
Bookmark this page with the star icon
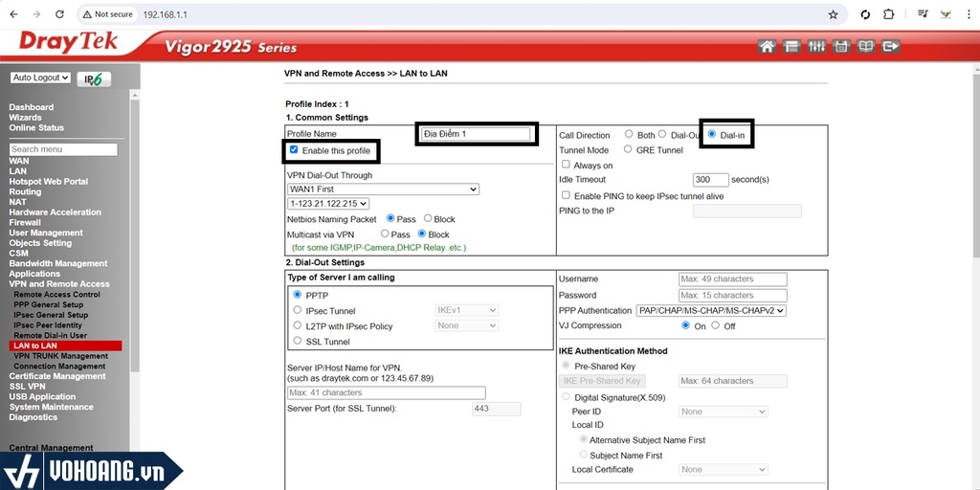pos(833,14)
